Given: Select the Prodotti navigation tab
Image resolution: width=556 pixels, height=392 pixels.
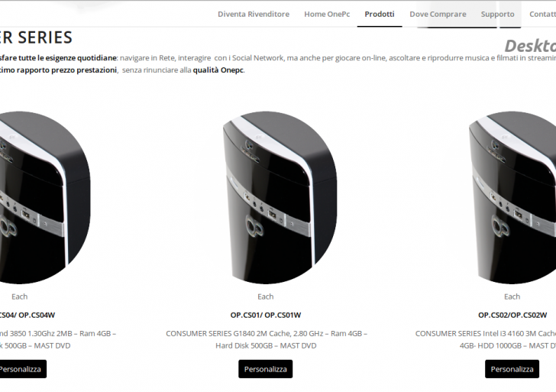Looking at the screenshot, I should 380,15.
